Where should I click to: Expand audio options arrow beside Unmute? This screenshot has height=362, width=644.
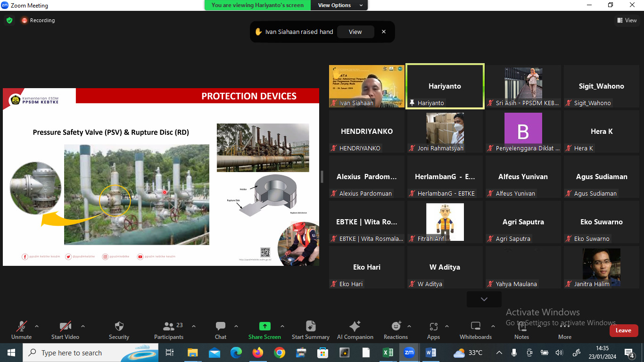(x=37, y=326)
